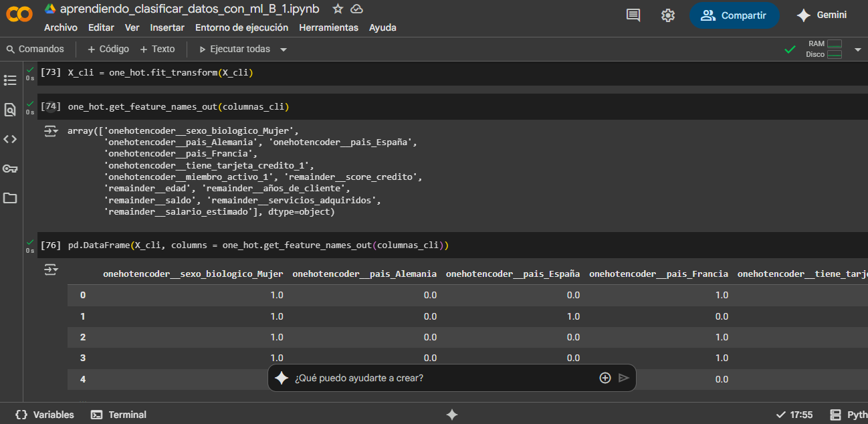Open the Gemini assistant button
868x424 pixels.
click(x=821, y=15)
